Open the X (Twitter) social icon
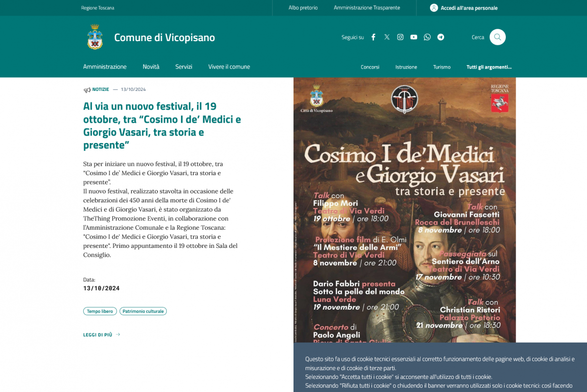This screenshot has width=587, height=392. coord(387,37)
